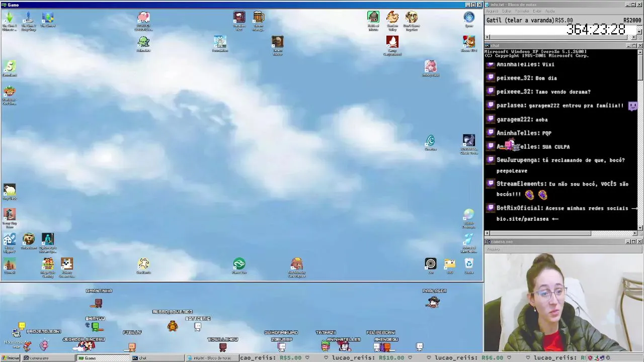The width and height of the screenshot is (644, 362).
Task: Launch the House Flipper 2 icon
Action: (10, 243)
